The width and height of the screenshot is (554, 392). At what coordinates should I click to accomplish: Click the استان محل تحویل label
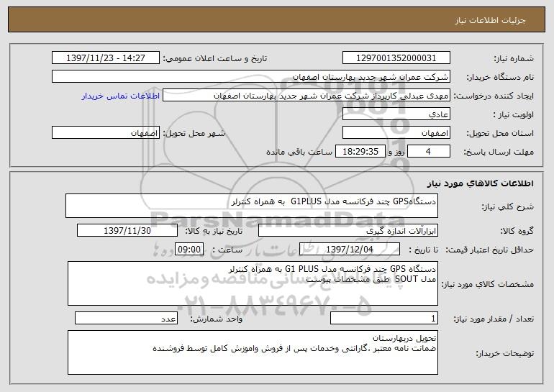click(500, 134)
